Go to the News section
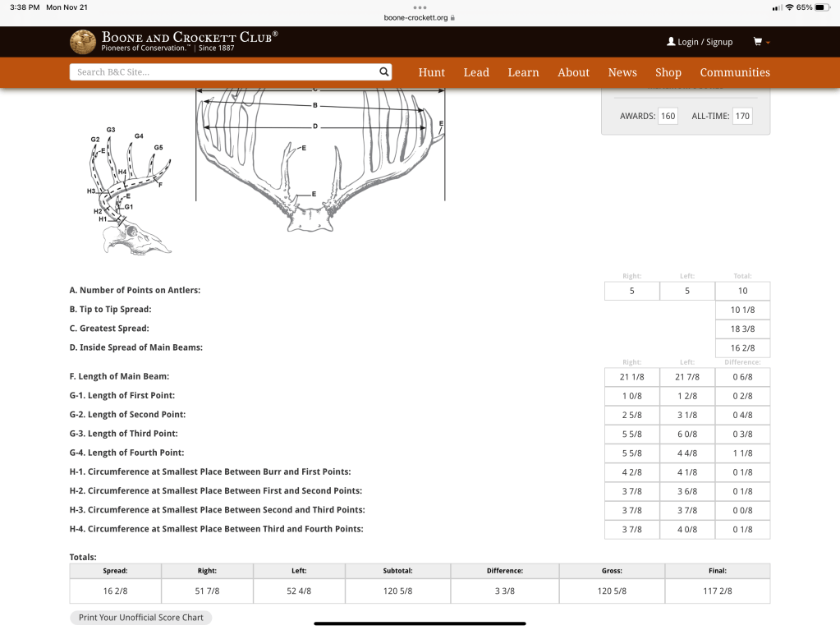 622,72
